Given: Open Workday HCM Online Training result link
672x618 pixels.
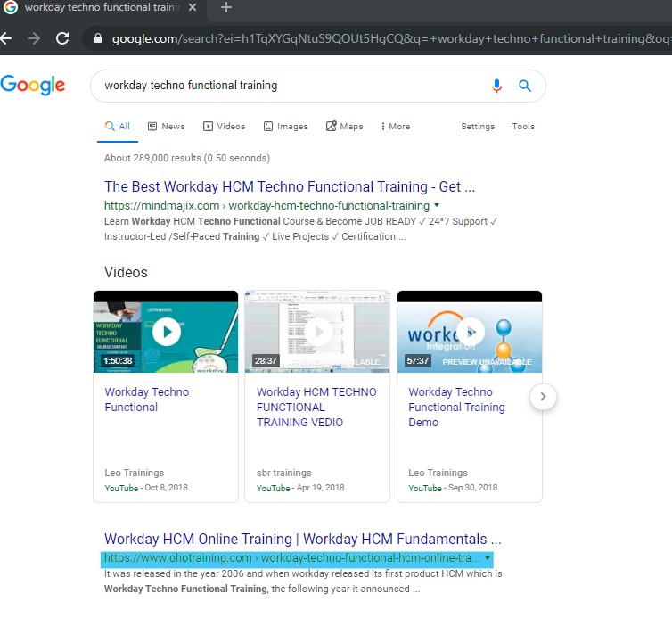Looking at the screenshot, I should click(x=302, y=539).
